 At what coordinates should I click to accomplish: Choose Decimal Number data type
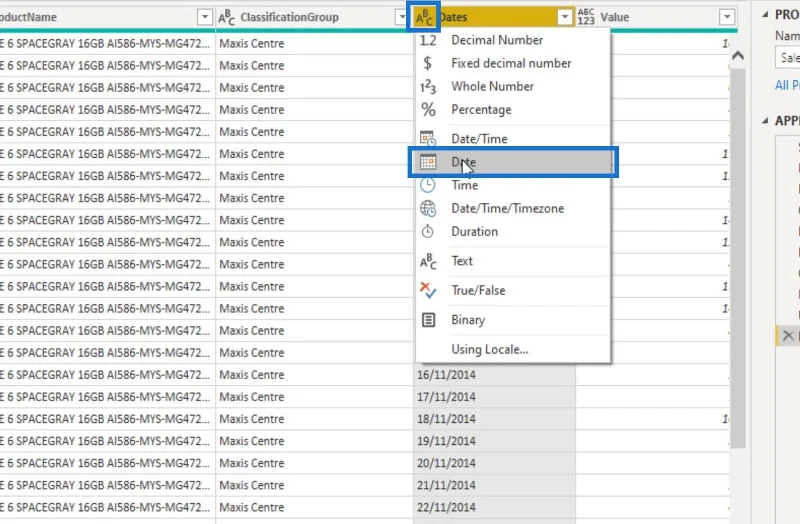tap(513, 40)
